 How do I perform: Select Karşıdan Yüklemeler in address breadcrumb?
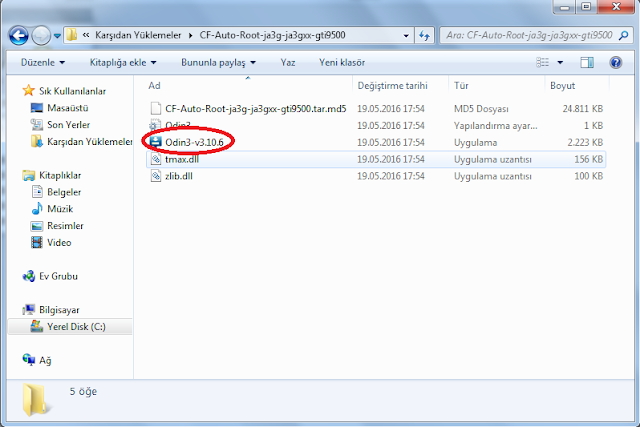[x=138, y=35]
